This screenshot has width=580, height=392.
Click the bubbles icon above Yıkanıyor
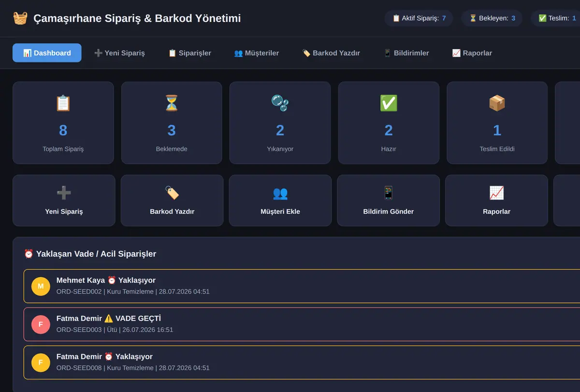click(x=280, y=103)
